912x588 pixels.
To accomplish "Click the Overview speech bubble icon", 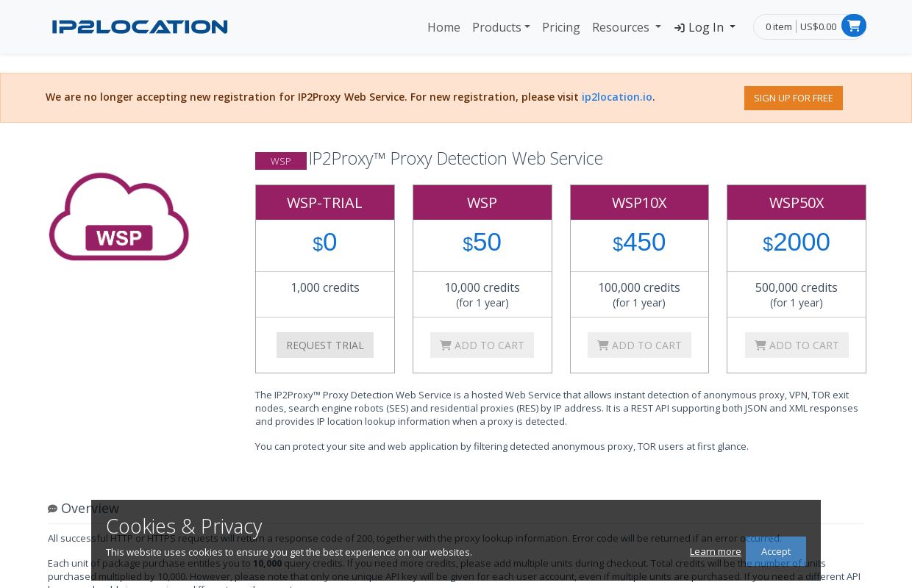I will 52,509.
